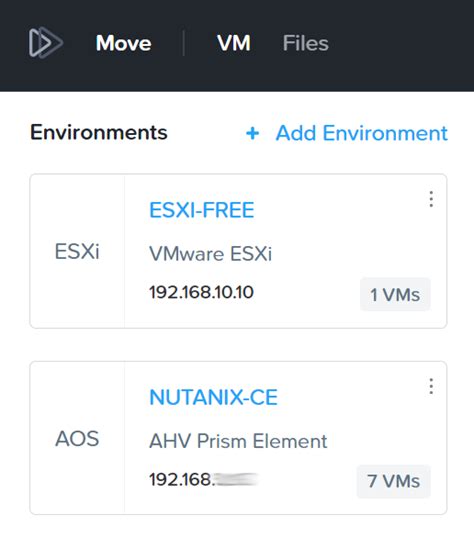474x549 pixels.
Task: Click the Nutanix Move logo icon
Action: [x=46, y=43]
